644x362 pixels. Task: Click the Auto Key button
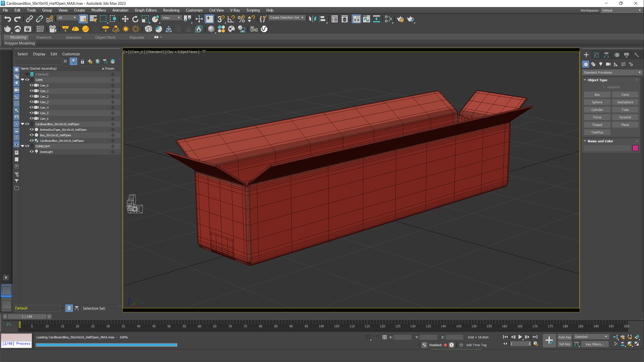(x=565, y=337)
